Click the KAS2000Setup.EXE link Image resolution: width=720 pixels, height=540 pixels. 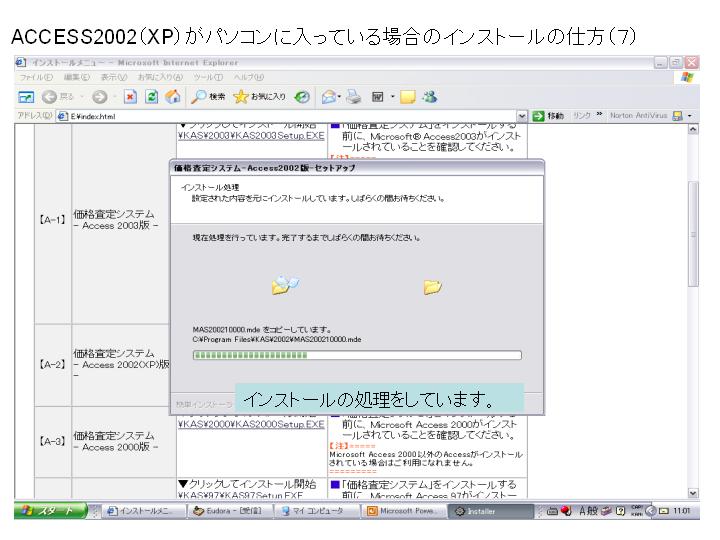(251, 424)
